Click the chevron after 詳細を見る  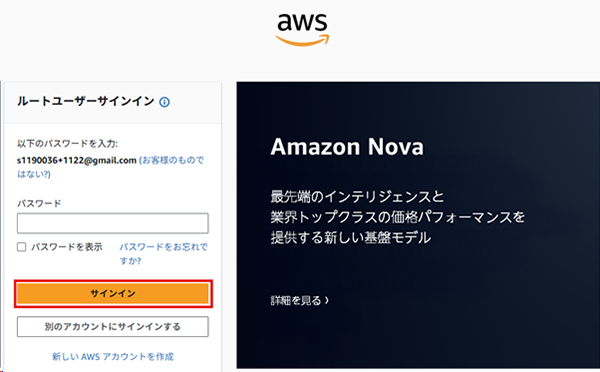(327, 300)
